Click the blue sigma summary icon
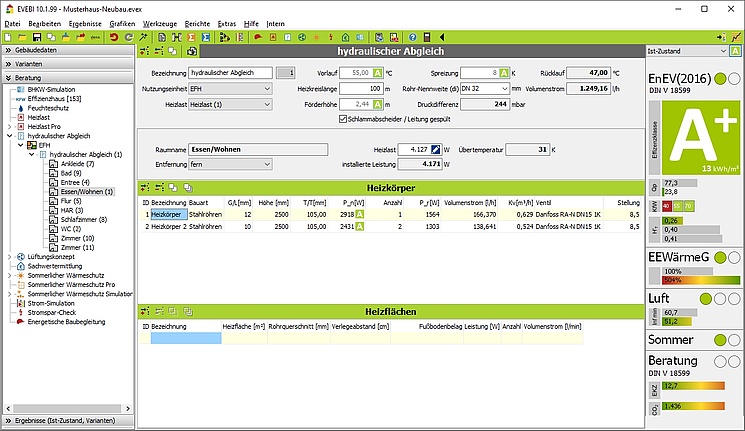 [206, 37]
